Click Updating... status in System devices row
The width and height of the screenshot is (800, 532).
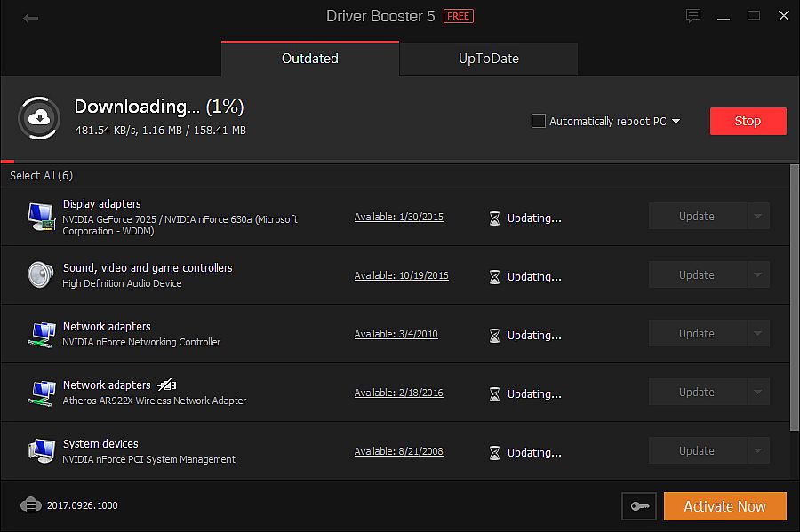coord(534,452)
